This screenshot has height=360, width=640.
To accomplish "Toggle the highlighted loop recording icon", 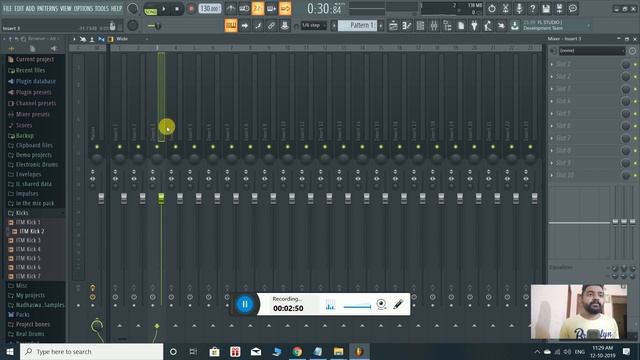I will tap(285, 8).
